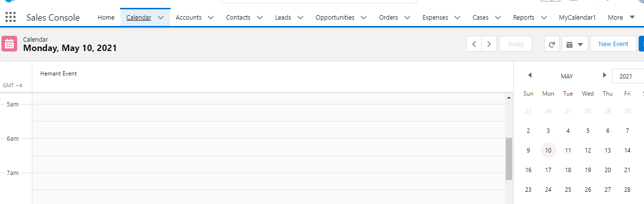Switch to the Home tab

click(x=106, y=18)
